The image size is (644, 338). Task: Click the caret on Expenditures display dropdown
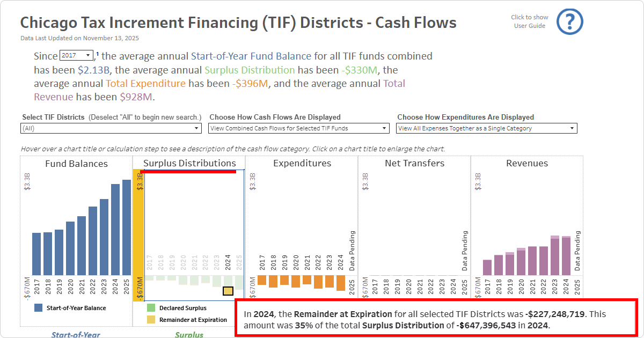[x=572, y=128]
